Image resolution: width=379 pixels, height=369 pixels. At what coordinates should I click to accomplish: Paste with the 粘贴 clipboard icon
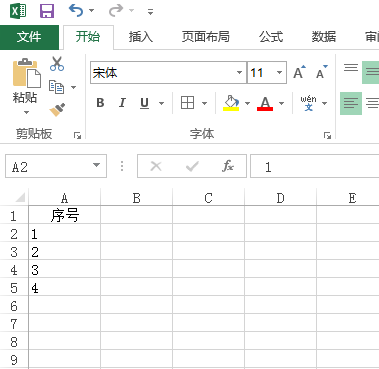point(26,73)
